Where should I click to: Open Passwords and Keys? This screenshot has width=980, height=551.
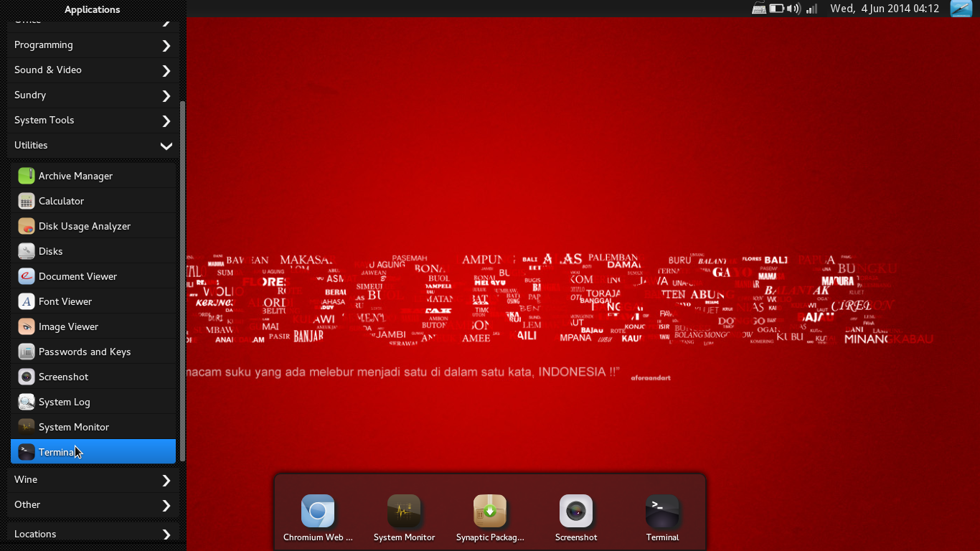(84, 352)
